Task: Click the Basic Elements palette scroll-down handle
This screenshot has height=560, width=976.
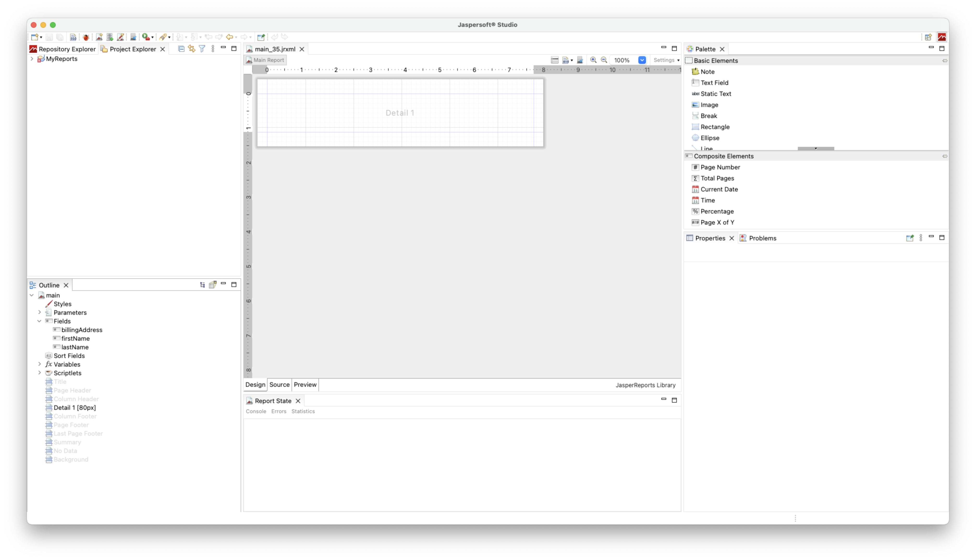Action: click(x=816, y=149)
